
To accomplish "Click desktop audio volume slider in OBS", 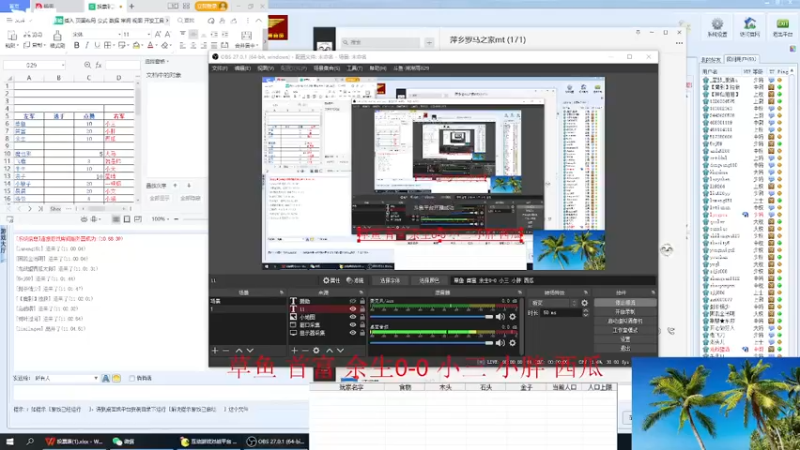I will 432,343.
